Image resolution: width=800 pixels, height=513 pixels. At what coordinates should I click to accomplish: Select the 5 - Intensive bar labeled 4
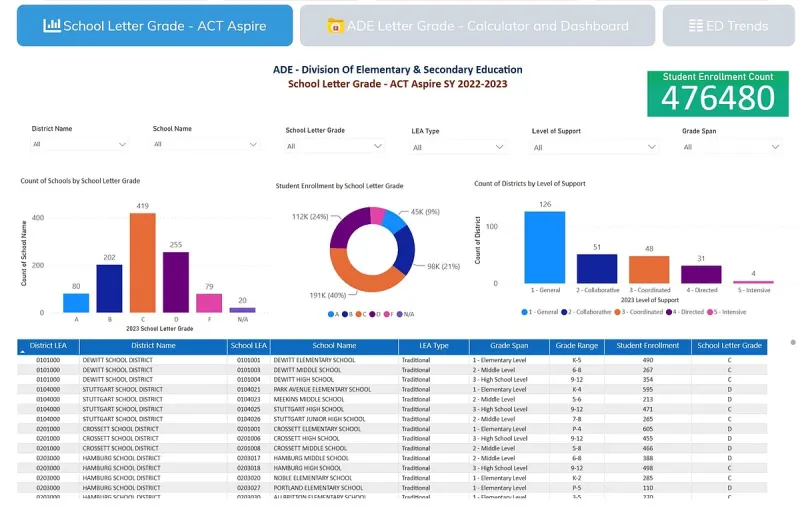(753, 282)
